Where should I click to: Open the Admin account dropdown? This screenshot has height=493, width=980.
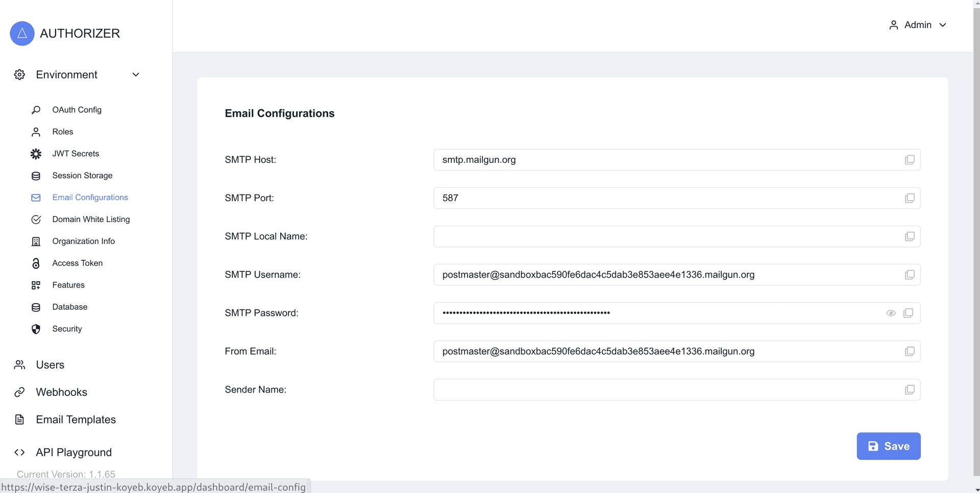pyautogui.click(x=918, y=25)
